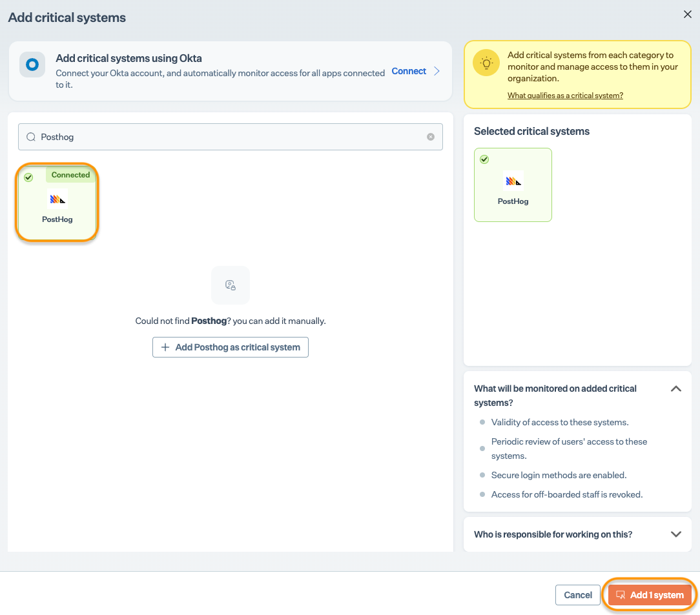The height and width of the screenshot is (615, 700).
Task: Click What will be monitored question heading
Action: pos(555,396)
